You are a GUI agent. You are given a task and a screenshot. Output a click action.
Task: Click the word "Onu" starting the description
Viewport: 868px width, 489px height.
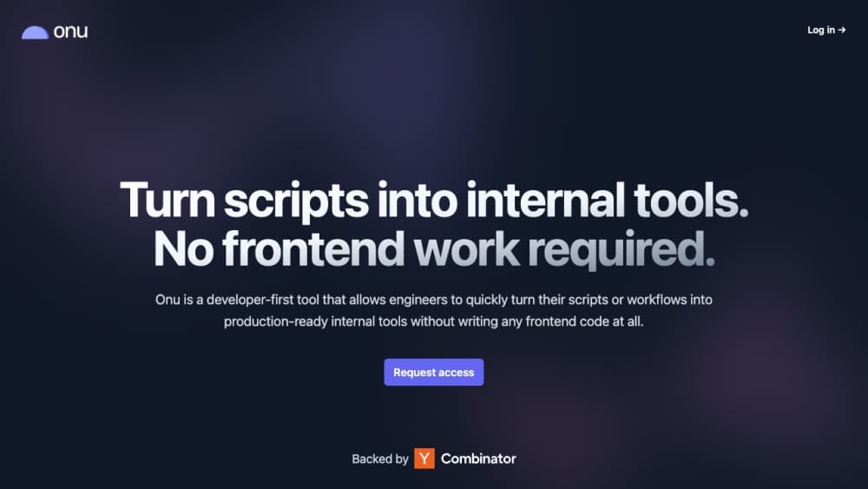168,300
